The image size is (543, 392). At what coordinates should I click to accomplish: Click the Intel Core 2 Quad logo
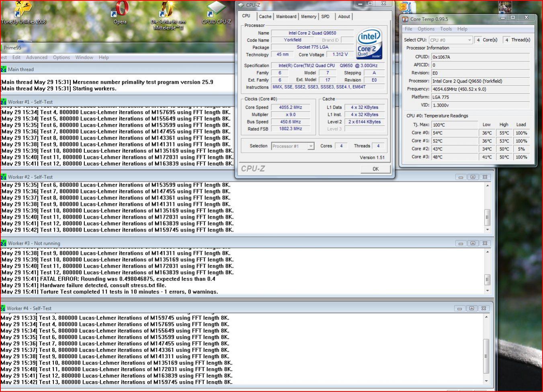point(369,43)
